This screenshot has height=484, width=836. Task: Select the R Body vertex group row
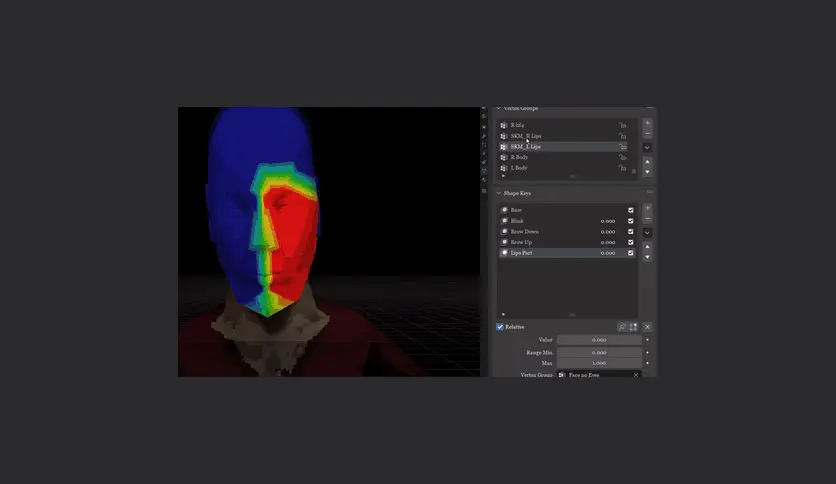tap(563, 157)
